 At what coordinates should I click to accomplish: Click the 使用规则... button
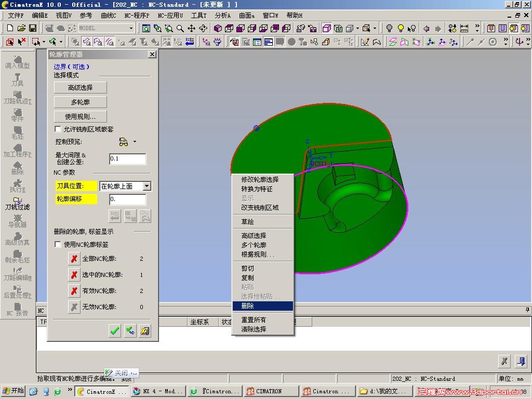(81, 117)
